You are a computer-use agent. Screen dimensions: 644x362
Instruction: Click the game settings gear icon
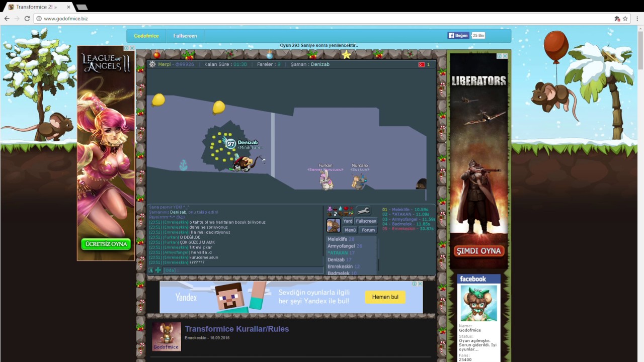(x=152, y=64)
